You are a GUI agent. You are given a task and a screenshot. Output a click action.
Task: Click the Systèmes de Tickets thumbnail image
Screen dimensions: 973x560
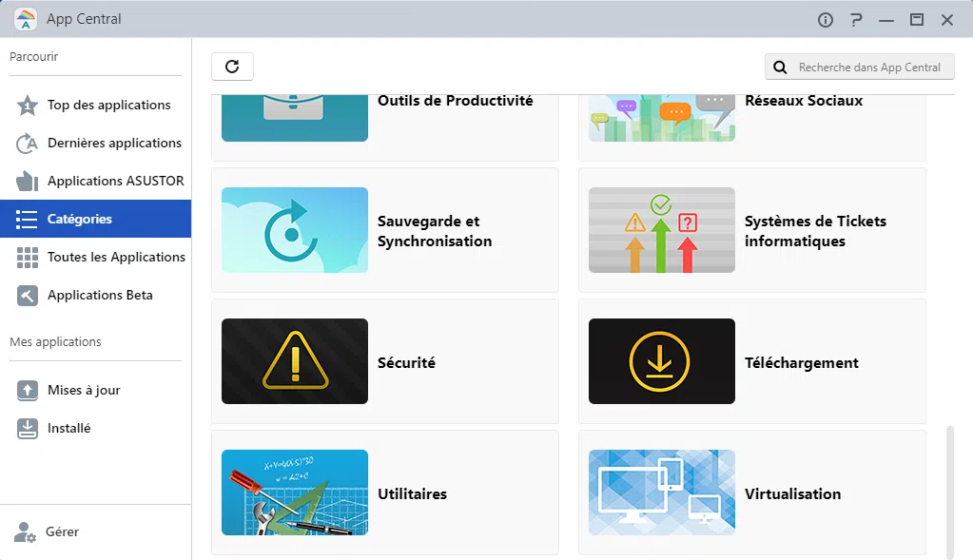661,230
